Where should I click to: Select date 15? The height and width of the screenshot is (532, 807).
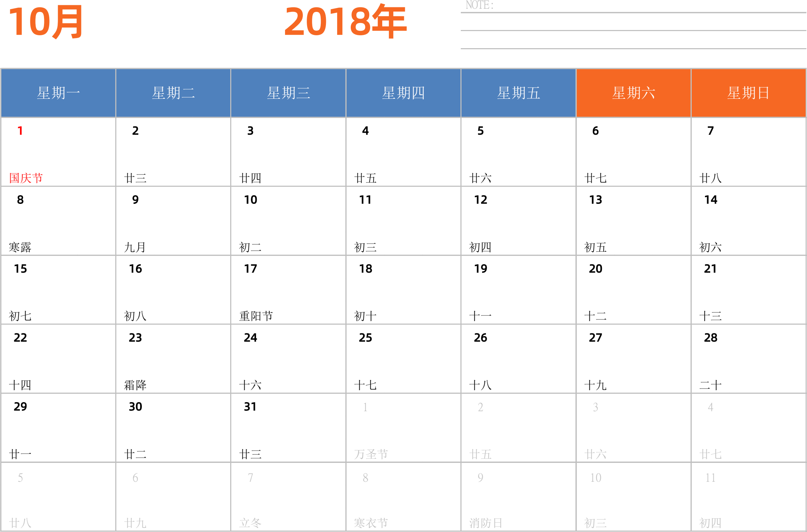(20, 269)
